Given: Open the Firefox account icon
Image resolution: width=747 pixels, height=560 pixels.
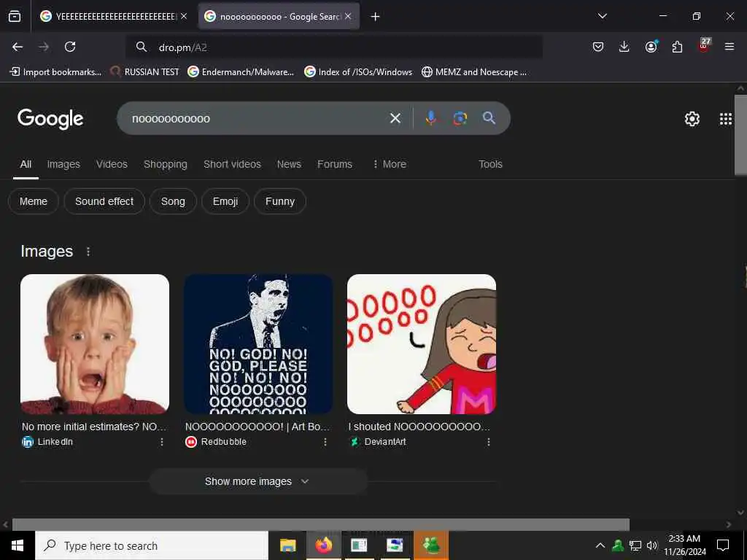Looking at the screenshot, I should point(651,47).
